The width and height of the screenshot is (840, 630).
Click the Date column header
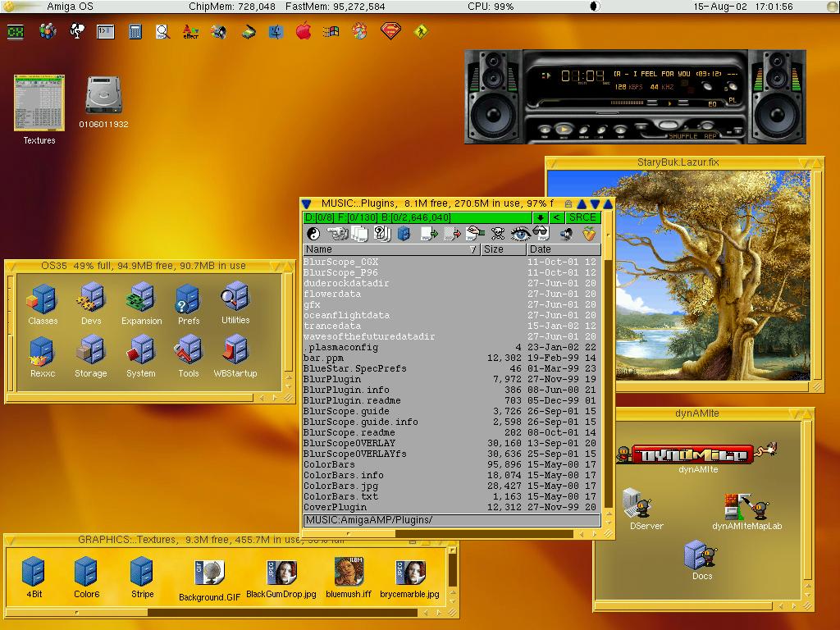point(563,249)
